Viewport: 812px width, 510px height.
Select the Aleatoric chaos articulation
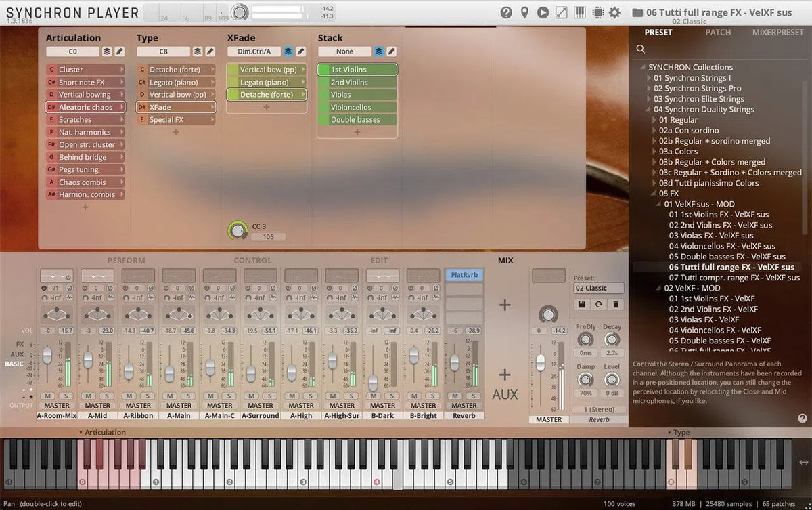pos(85,106)
